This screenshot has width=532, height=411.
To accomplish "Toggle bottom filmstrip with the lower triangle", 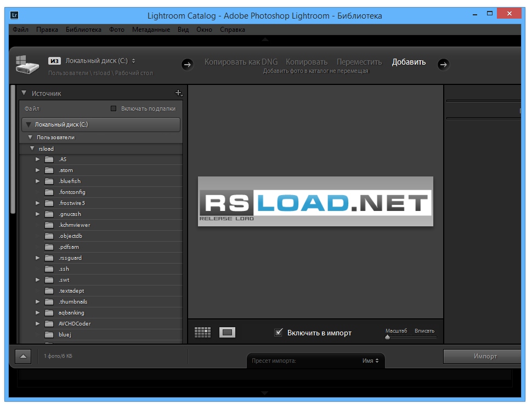I will (x=265, y=393).
